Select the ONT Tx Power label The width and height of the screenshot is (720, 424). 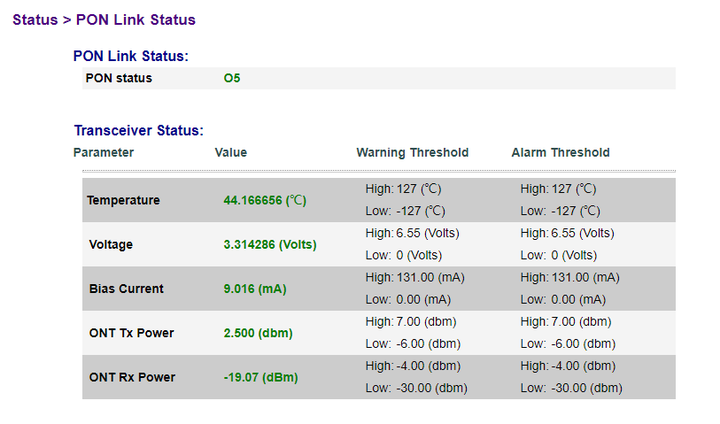pyautogui.click(x=131, y=333)
